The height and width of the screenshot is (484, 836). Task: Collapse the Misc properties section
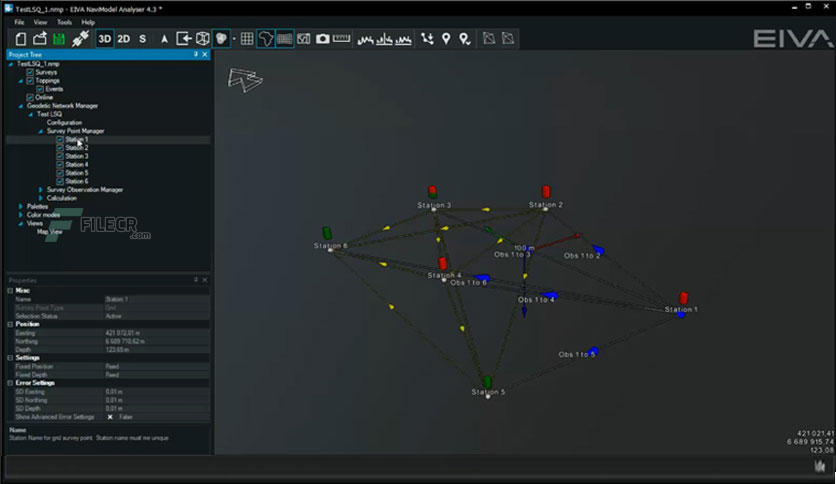[x=10, y=291]
